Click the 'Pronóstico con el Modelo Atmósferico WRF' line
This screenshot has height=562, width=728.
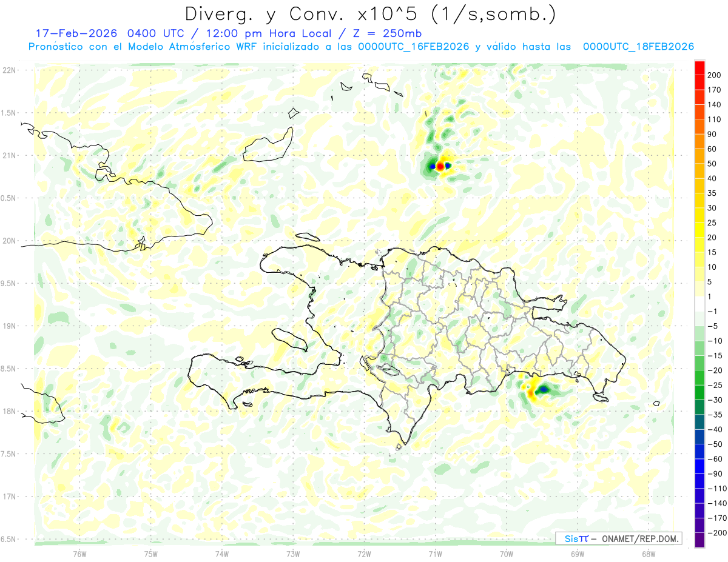tap(143, 47)
